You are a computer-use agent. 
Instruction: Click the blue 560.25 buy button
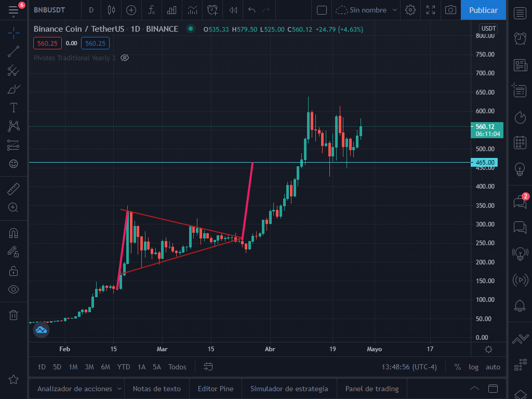pyautogui.click(x=96, y=44)
